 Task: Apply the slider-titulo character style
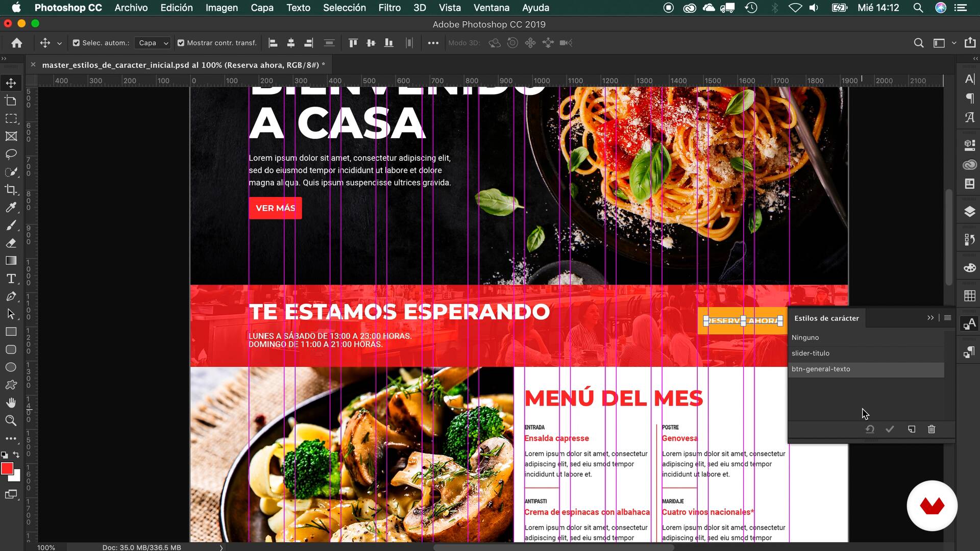(x=866, y=353)
